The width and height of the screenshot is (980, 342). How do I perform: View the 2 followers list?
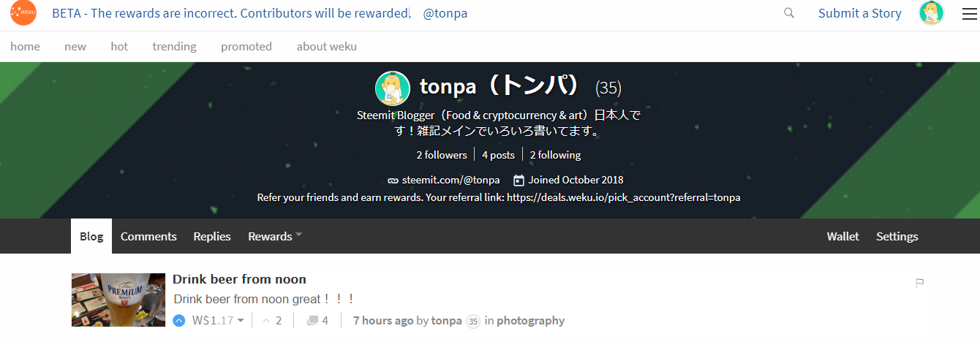[442, 155]
